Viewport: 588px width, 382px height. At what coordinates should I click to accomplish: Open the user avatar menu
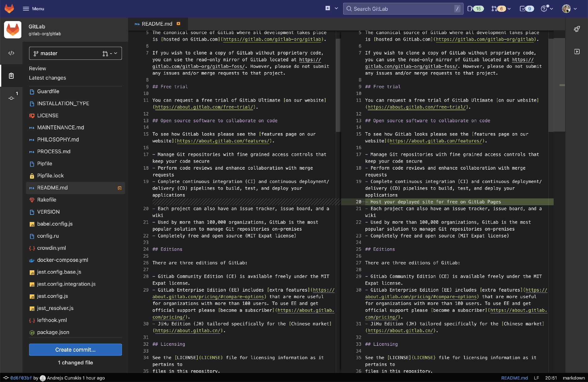tap(566, 9)
